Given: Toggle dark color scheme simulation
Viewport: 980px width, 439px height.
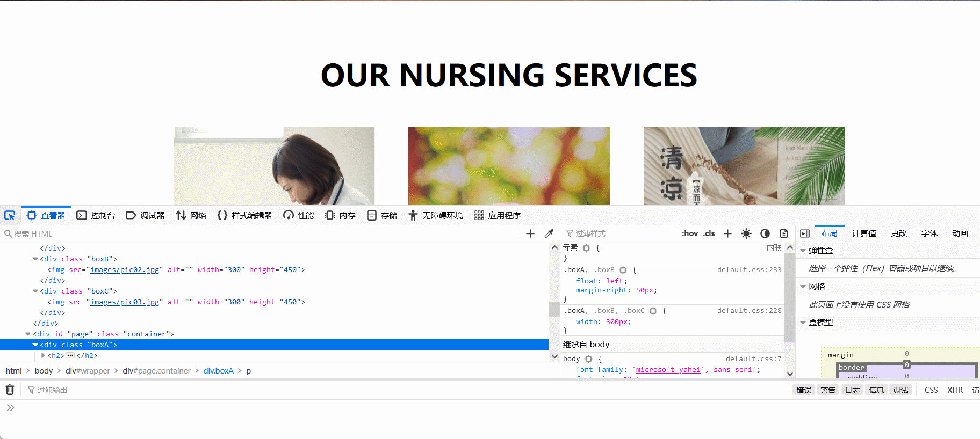Looking at the screenshot, I should pyautogui.click(x=765, y=233).
